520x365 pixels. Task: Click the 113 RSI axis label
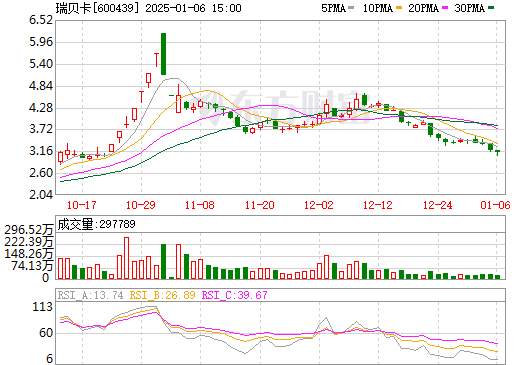(42, 307)
